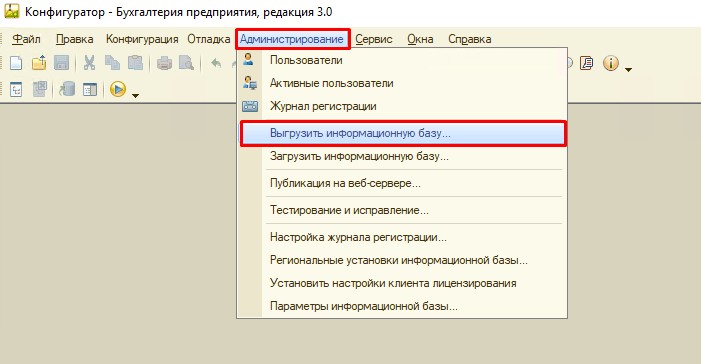Viewport: 701px width, 364px height.
Task: Open a file with the folder icon
Action: pos(39,63)
